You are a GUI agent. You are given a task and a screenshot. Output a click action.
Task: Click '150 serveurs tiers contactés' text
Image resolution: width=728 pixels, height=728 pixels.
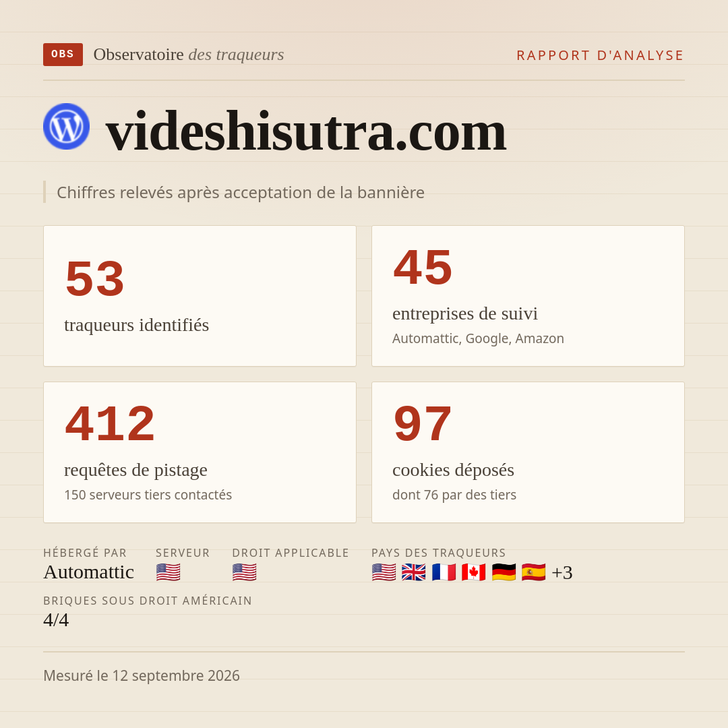148,495
